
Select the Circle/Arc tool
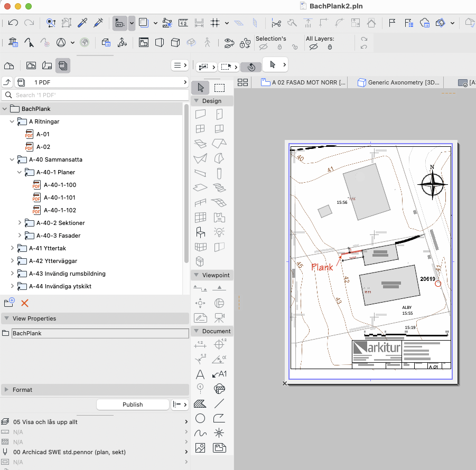(200, 418)
